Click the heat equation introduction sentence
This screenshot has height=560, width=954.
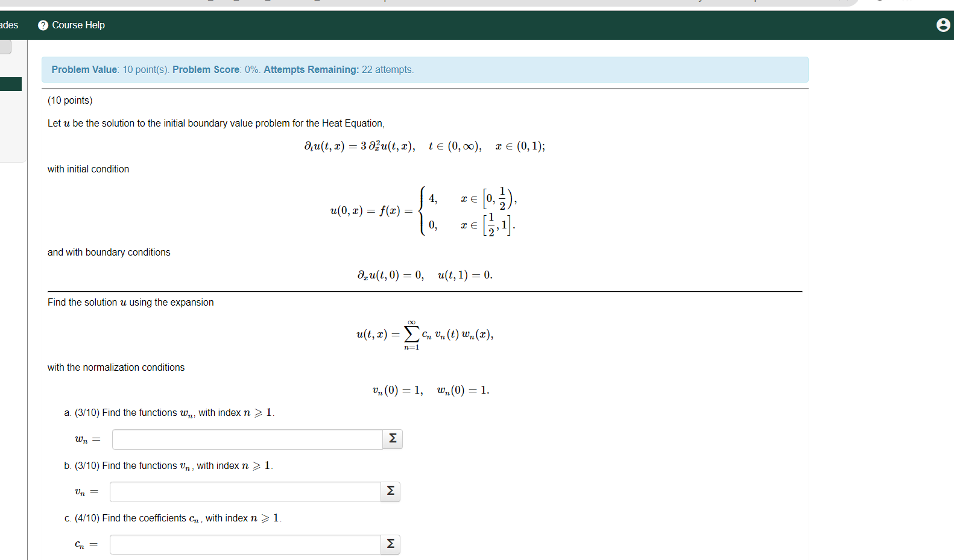216,123
